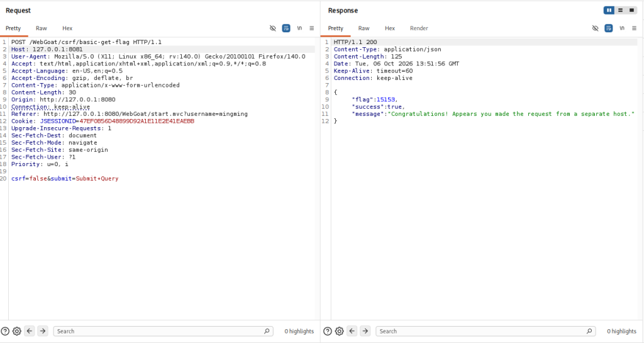Click the Date response header line

396,64
